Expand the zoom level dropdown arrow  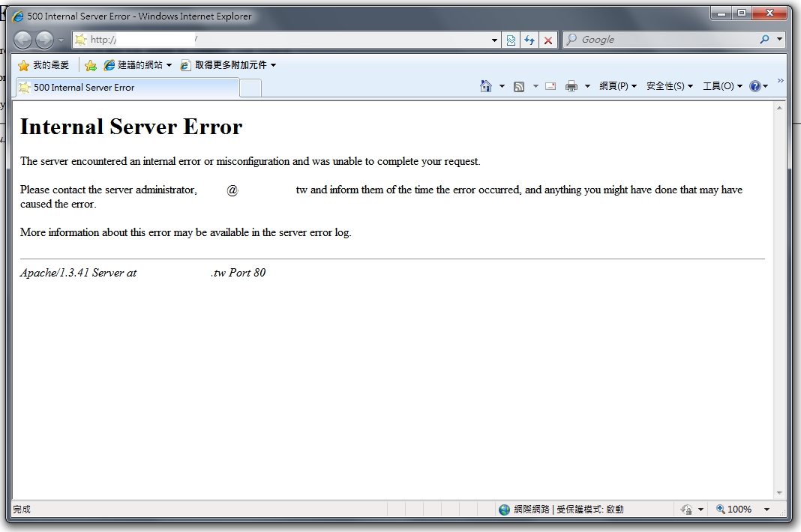click(766, 510)
